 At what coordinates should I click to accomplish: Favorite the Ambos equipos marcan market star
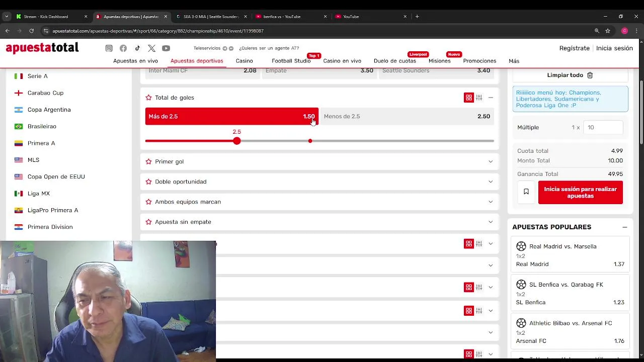148,202
